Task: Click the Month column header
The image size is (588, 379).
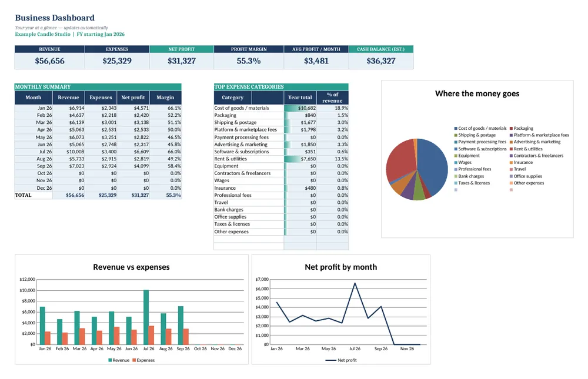Action: pyautogui.click(x=34, y=98)
